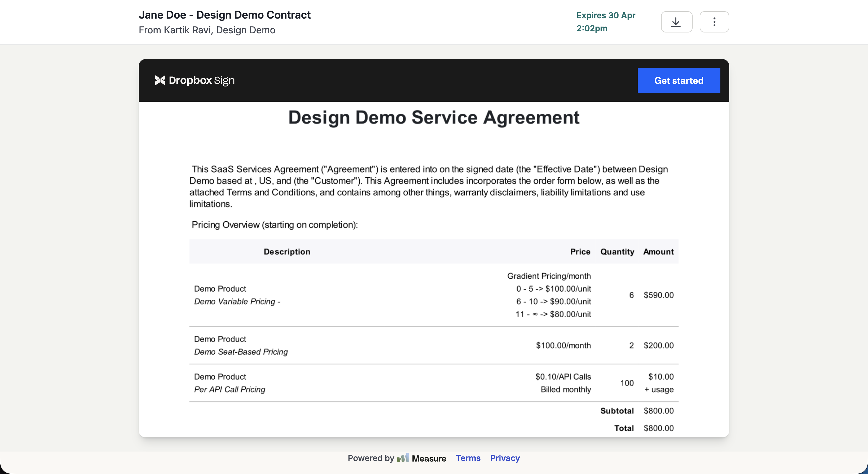
Task: Download the contract document
Action: [676, 22]
